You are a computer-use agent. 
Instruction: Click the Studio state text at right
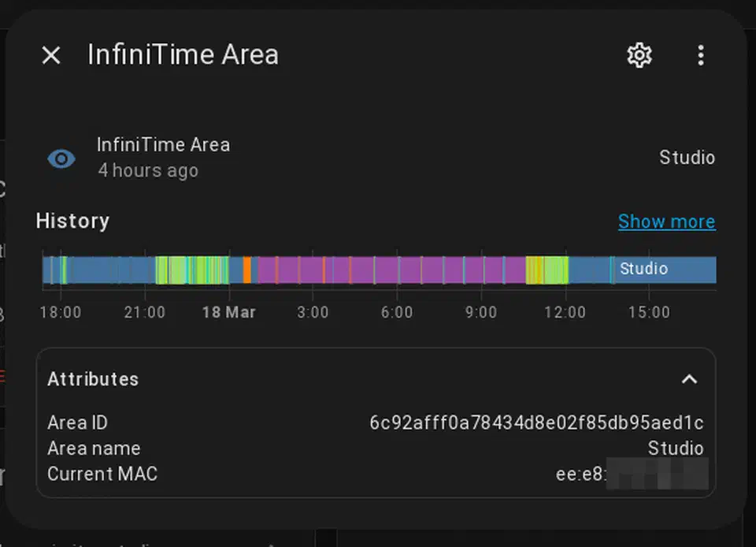(x=687, y=158)
